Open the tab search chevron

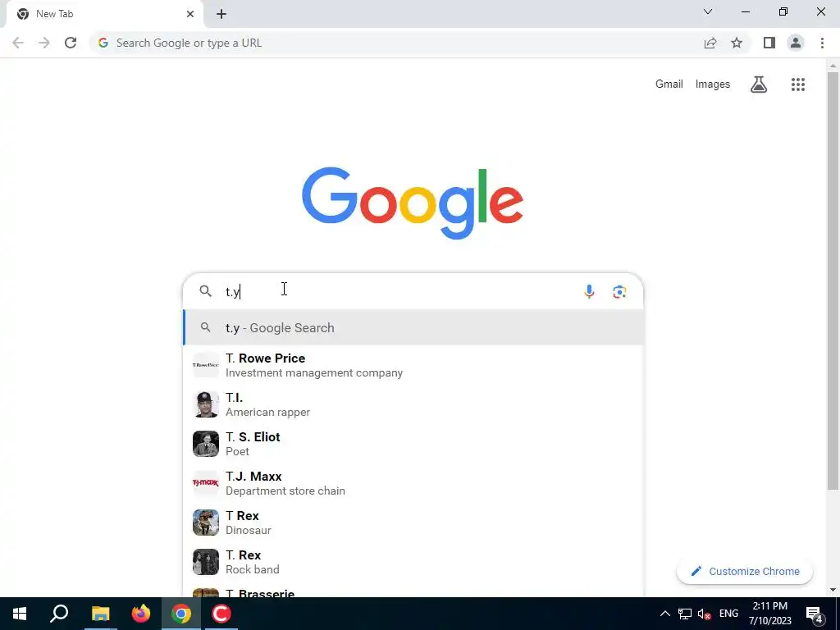(x=708, y=11)
